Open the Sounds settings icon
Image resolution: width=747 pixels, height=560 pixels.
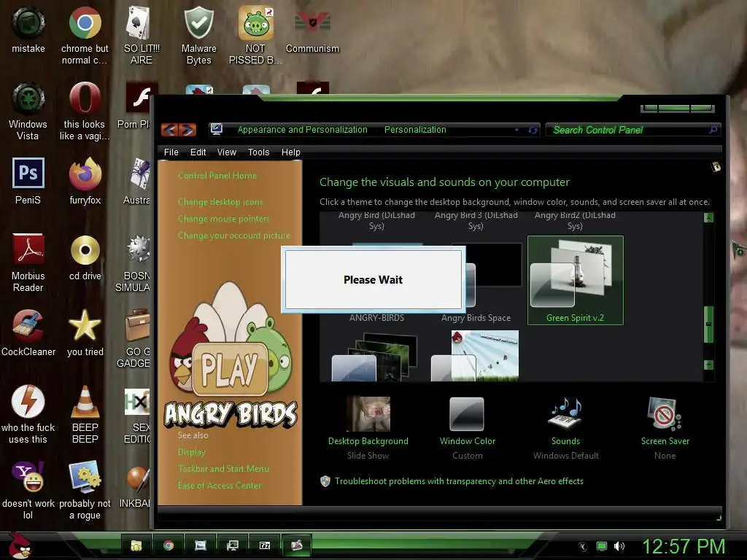(565, 414)
